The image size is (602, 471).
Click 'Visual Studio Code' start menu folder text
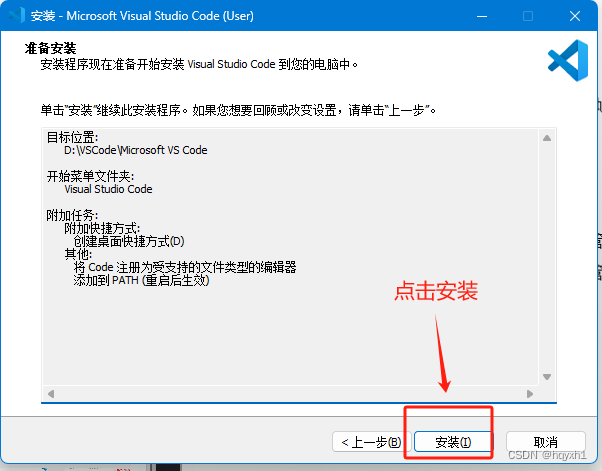click(x=108, y=189)
